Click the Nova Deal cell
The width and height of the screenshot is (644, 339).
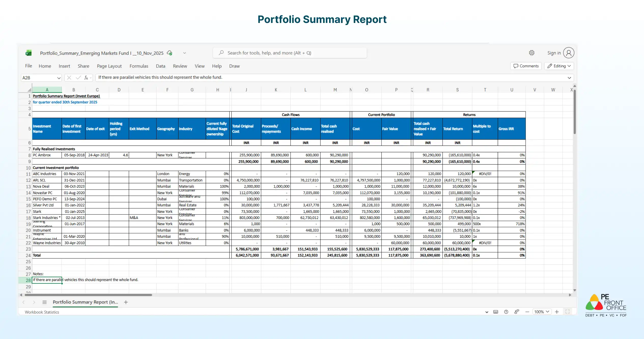point(47,187)
